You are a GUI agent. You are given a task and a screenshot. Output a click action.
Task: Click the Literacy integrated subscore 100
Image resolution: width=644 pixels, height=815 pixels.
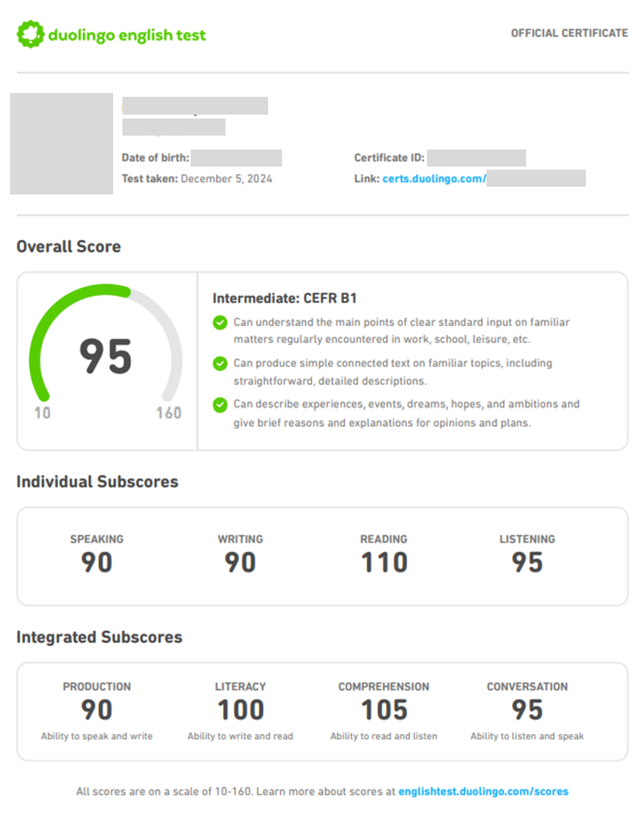coord(240,710)
